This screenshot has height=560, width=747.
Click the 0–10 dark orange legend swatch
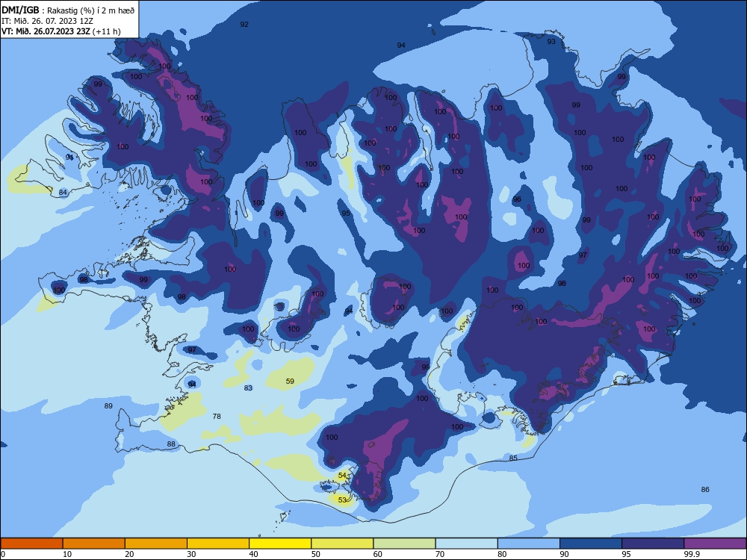[x=31, y=544]
